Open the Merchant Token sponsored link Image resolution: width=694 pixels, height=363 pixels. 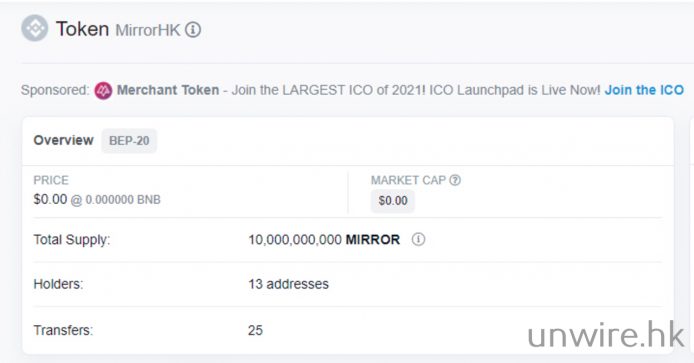168,90
